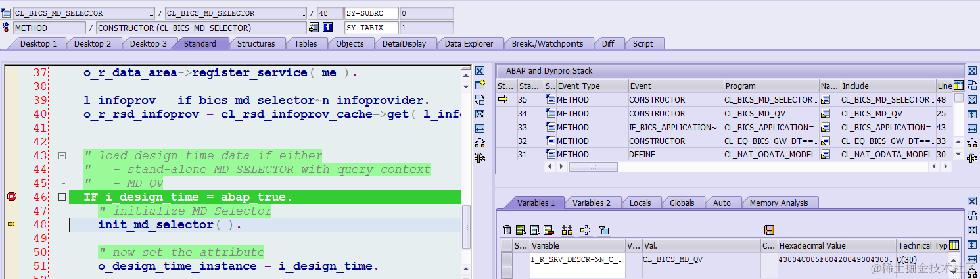Image resolution: width=980 pixels, height=279 pixels.
Task: Click maximize horizontally icon for Variables panel
Action: 972,258
